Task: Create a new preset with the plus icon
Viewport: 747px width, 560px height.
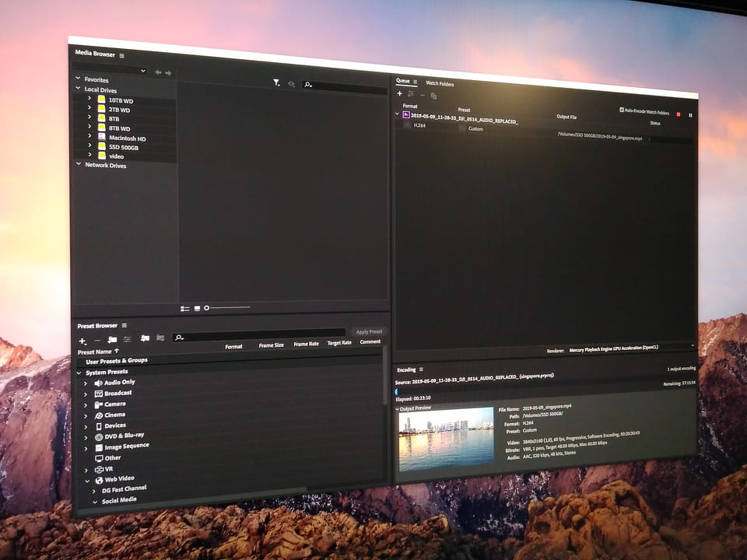Action: [x=82, y=340]
